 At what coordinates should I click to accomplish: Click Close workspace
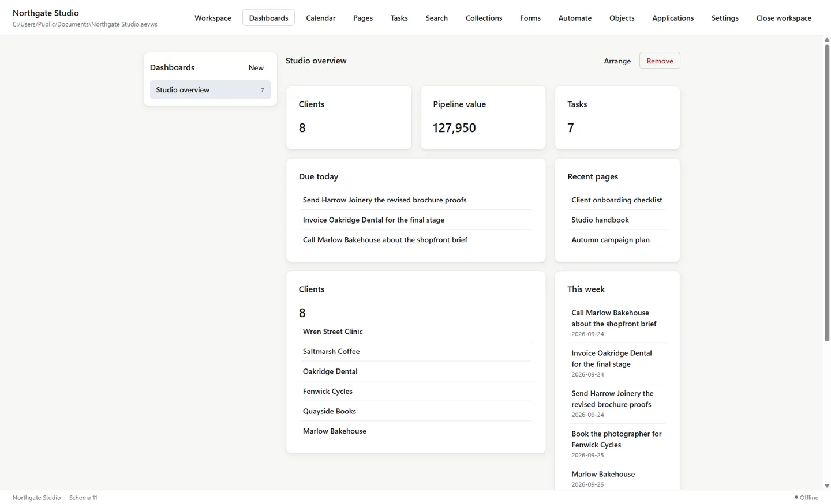pos(783,18)
